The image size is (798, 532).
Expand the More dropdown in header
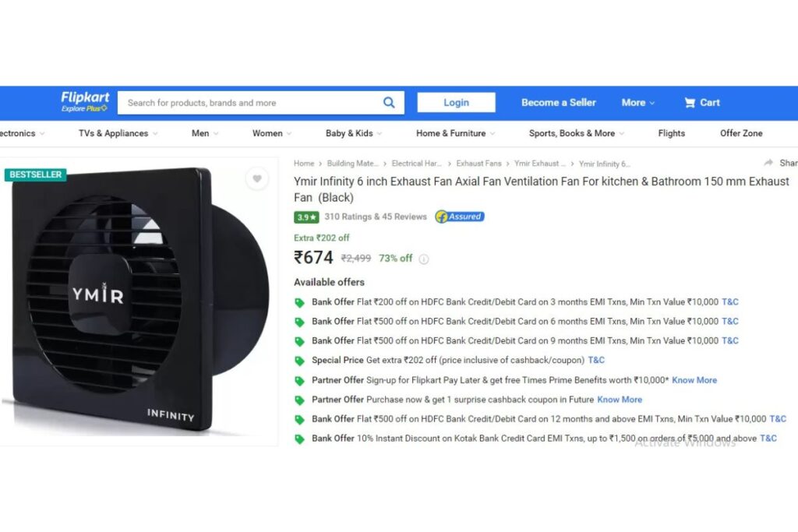[637, 103]
